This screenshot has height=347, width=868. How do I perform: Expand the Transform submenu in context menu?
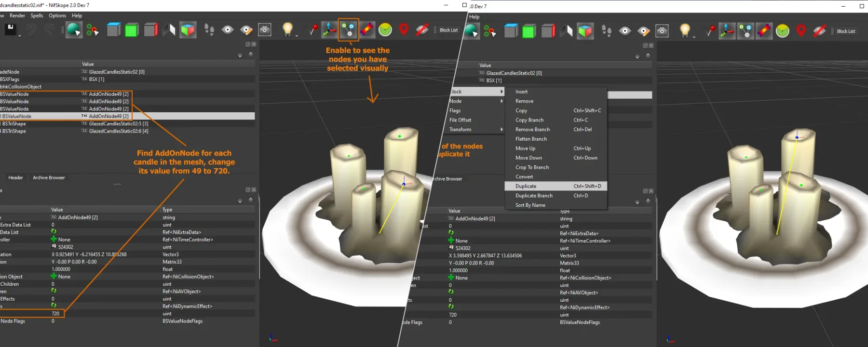[475, 130]
